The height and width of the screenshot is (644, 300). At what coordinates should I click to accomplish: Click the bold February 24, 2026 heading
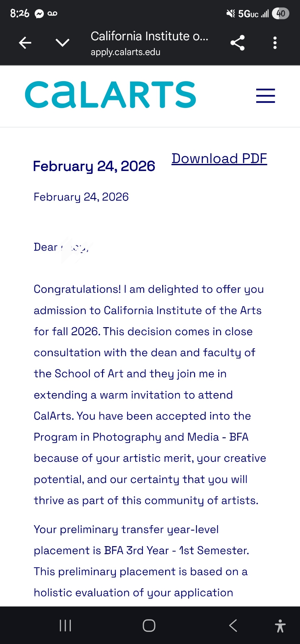(x=94, y=166)
